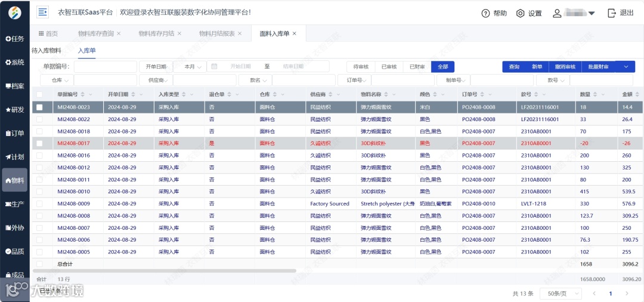
Task: Open the 制单号 filter dropdown
Action: (454, 80)
